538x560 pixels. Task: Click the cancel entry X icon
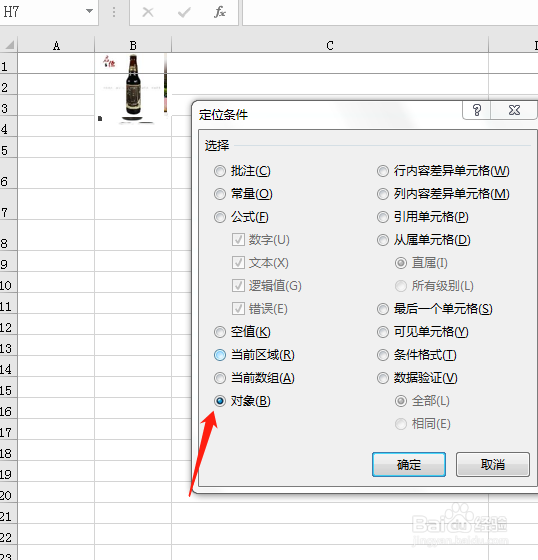coord(148,12)
